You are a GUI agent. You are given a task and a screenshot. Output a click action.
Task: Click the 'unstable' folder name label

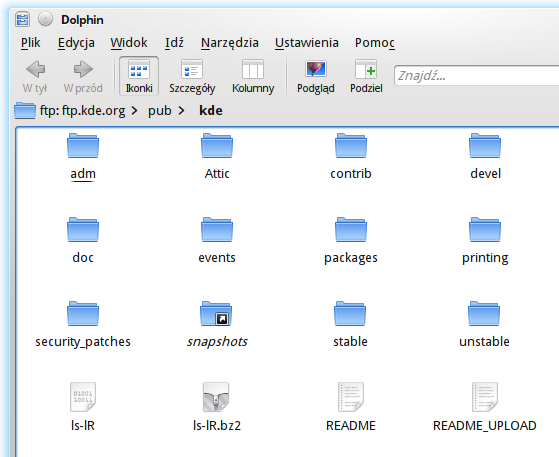point(484,342)
